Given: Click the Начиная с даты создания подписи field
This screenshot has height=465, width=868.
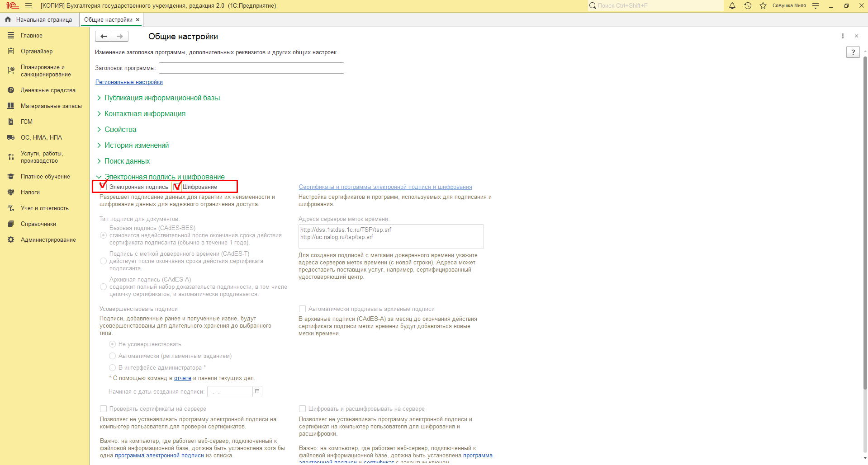Looking at the screenshot, I should pos(230,391).
